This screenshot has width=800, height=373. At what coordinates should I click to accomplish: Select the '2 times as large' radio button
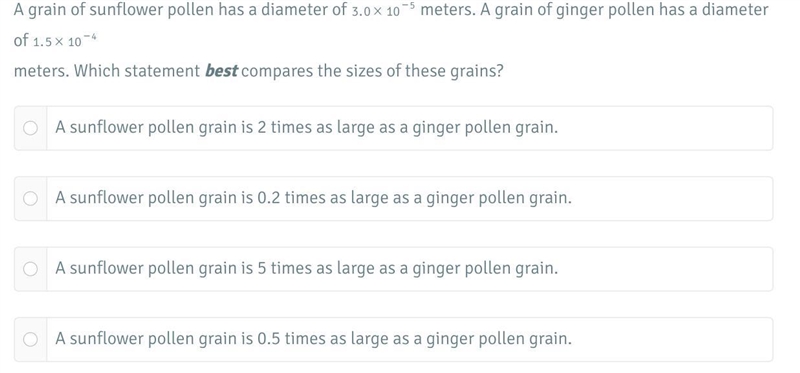point(30,128)
